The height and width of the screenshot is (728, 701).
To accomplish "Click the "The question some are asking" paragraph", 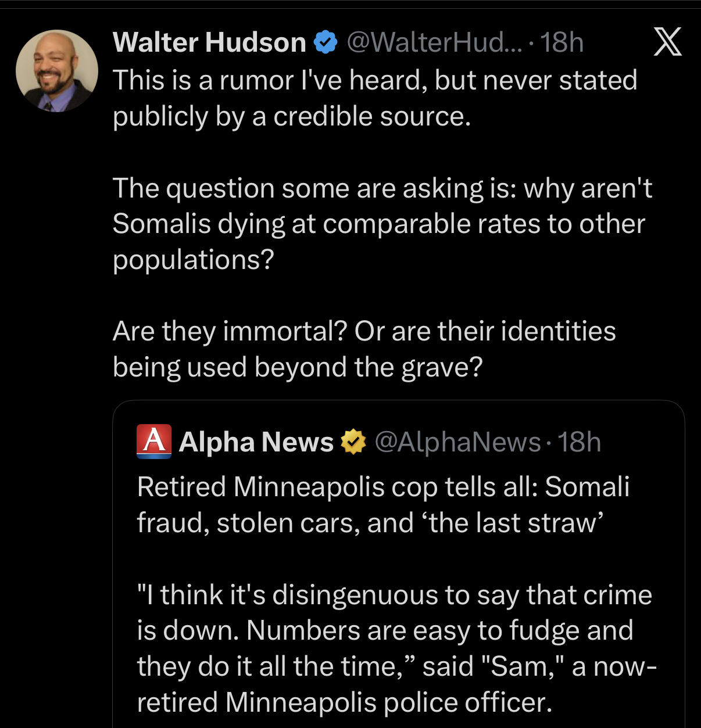I will (x=382, y=189).
